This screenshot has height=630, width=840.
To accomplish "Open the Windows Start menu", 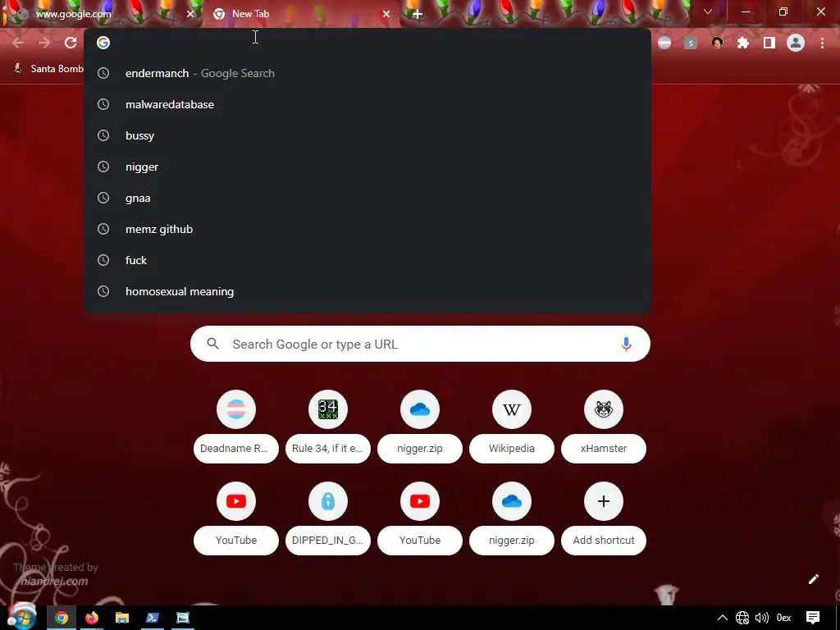I will point(21,617).
